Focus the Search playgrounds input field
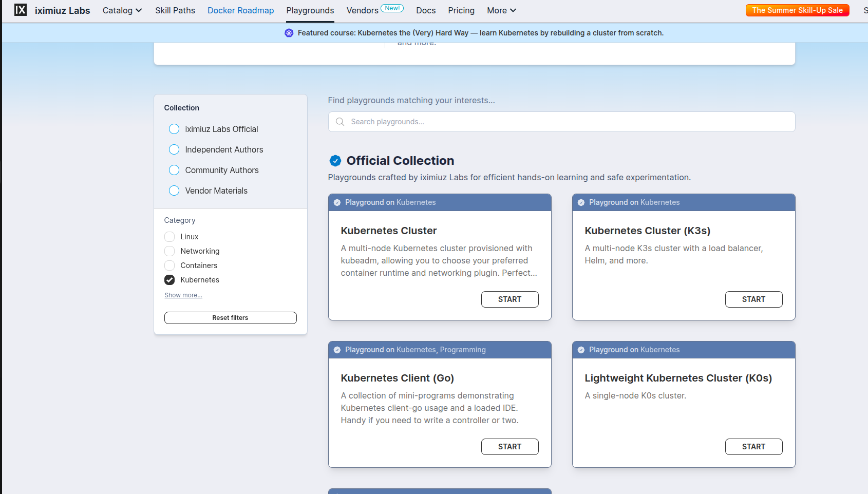868x494 pixels. [x=562, y=122]
